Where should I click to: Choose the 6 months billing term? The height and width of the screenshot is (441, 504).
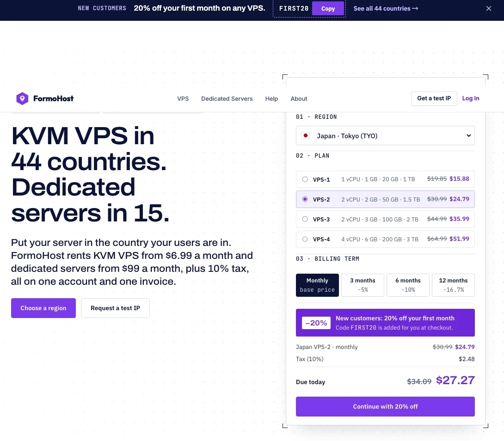408,285
